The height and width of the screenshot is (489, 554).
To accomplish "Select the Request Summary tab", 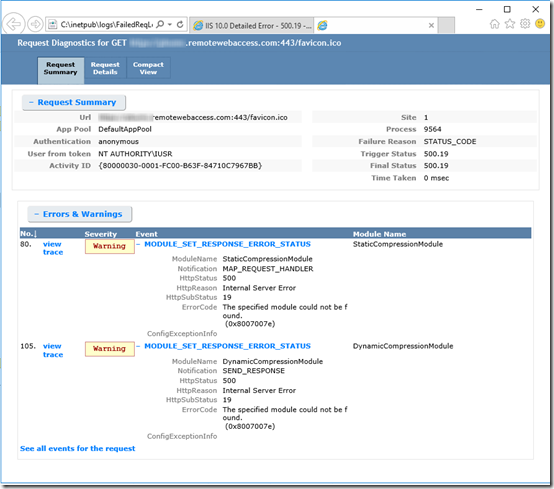I will (x=61, y=70).
